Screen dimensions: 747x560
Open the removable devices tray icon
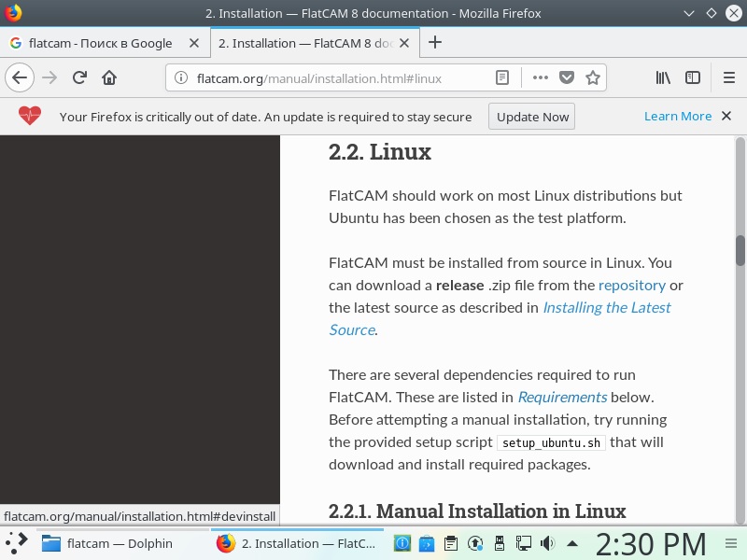click(500, 543)
